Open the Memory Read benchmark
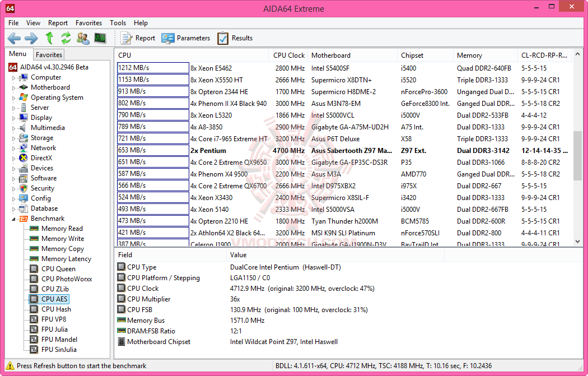This screenshot has height=376, width=588. tap(62, 229)
